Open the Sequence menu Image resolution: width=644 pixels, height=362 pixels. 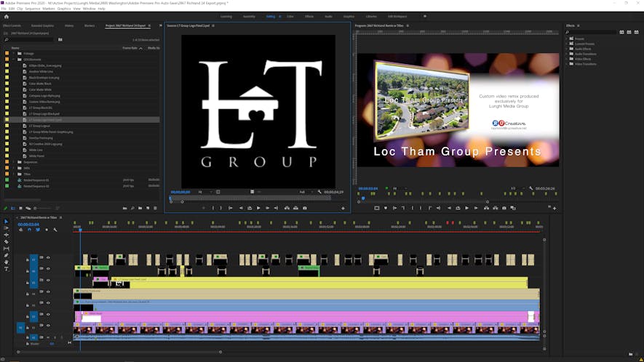pos(33,9)
